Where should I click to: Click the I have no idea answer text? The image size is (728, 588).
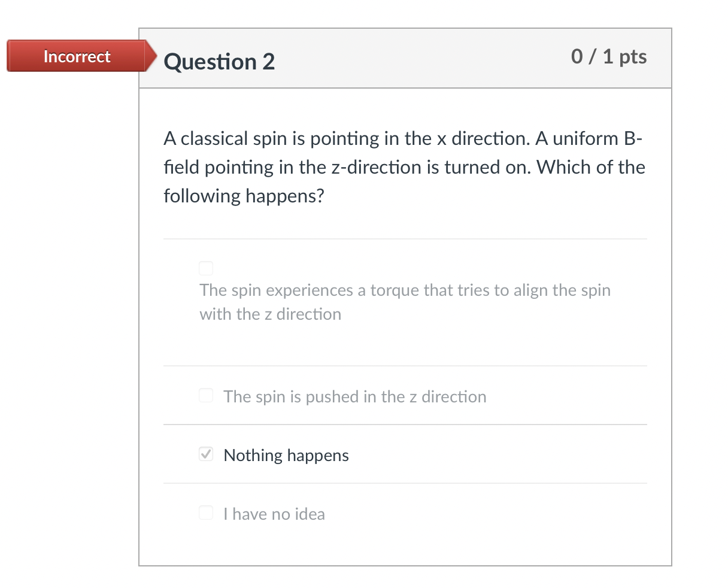[x=274, y=514]
